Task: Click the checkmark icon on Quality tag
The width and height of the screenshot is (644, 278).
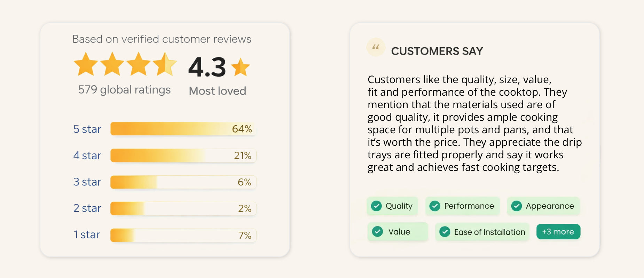Action: pyautogui.click(x=376, y=206)
